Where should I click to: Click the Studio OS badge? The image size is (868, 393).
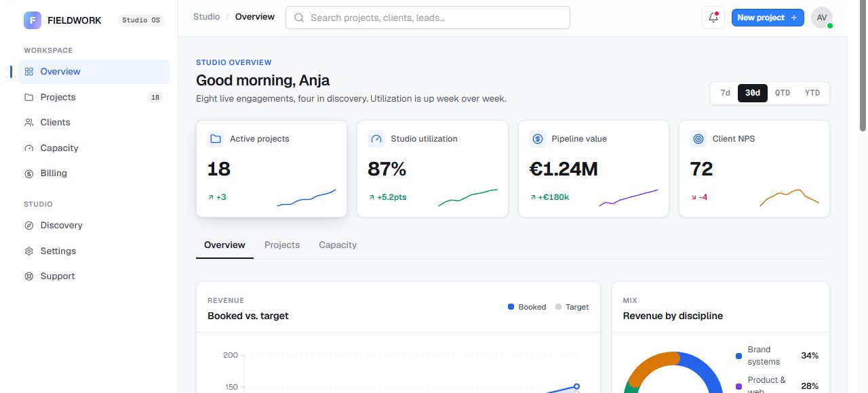click(x=141, y=20)
